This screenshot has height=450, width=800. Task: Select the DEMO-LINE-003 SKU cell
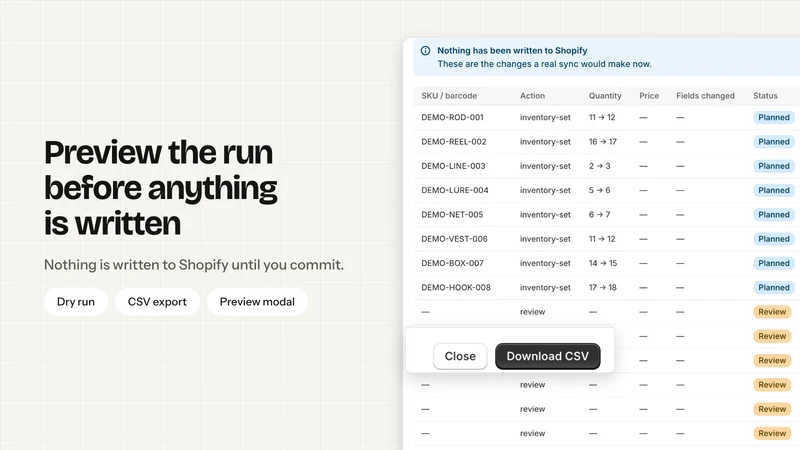click(x=453, y=166)
